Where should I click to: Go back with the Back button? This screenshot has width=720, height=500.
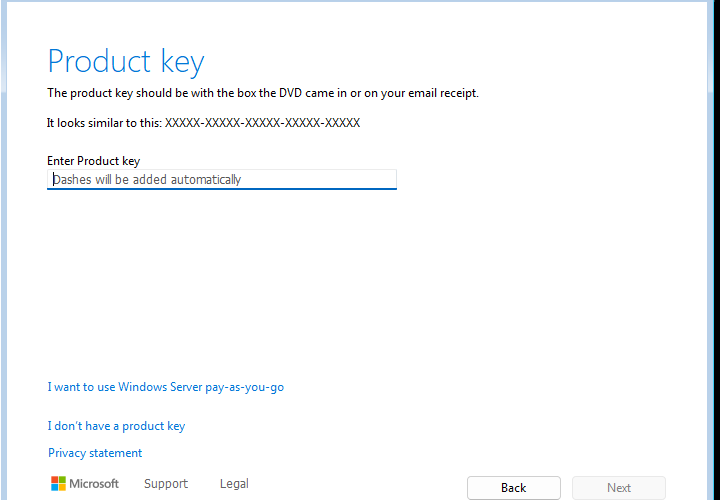pos(514,488)
